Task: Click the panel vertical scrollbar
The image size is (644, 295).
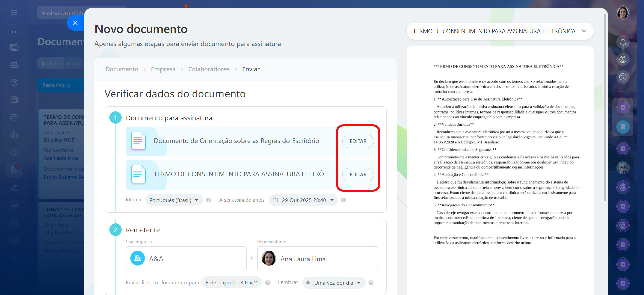Action: tap(605, 107)
